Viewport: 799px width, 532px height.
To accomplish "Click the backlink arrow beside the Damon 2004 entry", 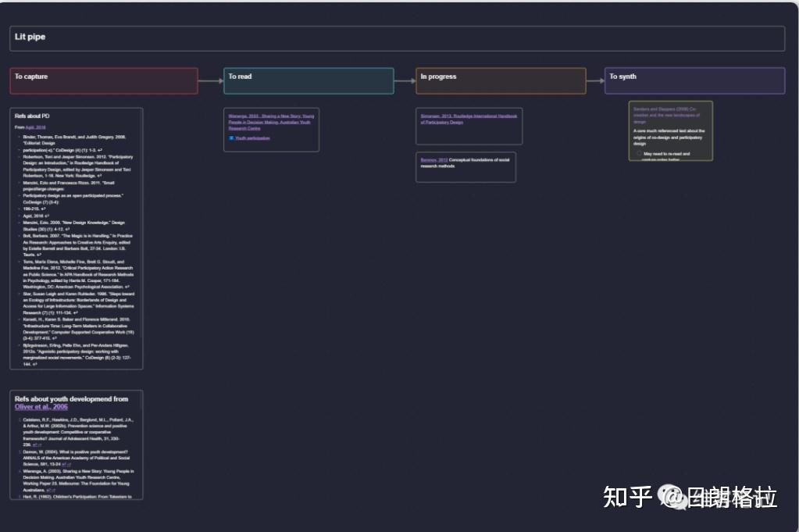I will pyautogui.click(x=66, y=464).
